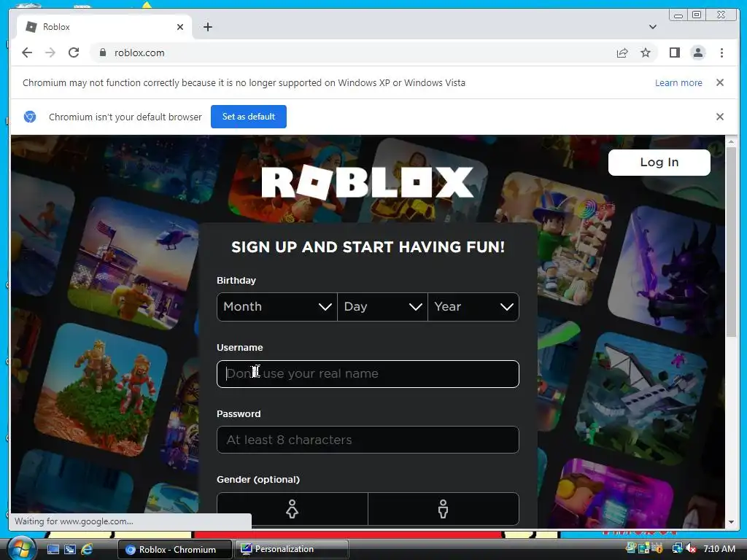Screen dimensions: 747x560
Task: Click Chromium logo in default browser bar
Action: tap(30, 117)
